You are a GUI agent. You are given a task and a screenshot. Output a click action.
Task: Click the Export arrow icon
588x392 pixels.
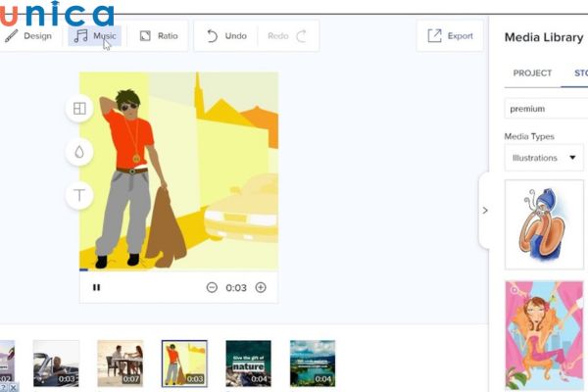tap(434, 35)
